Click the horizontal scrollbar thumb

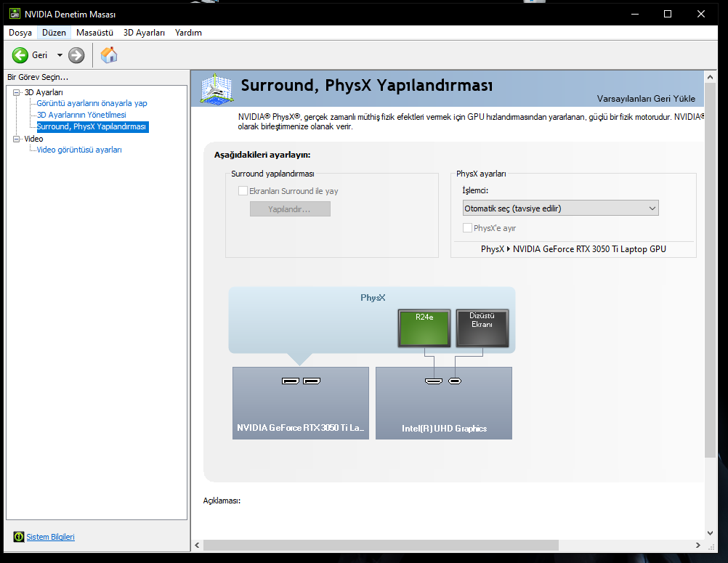pyautogui.click(x=381, y=545)
